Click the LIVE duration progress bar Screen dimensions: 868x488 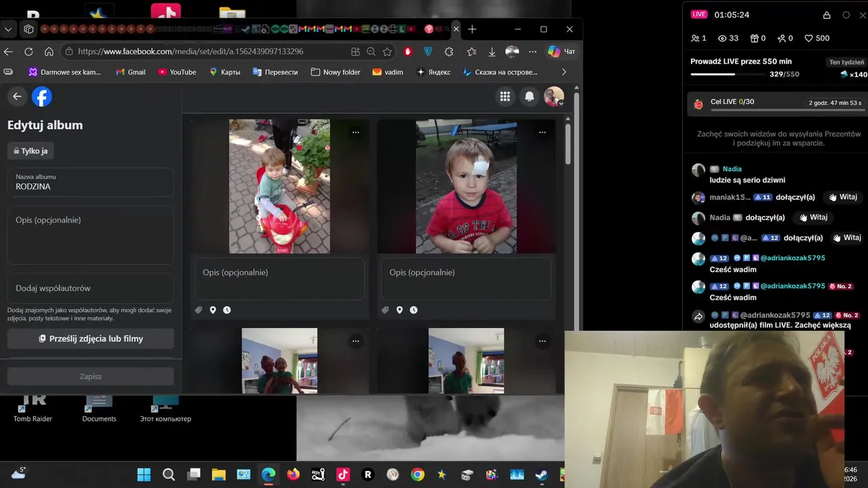(726, 75)
